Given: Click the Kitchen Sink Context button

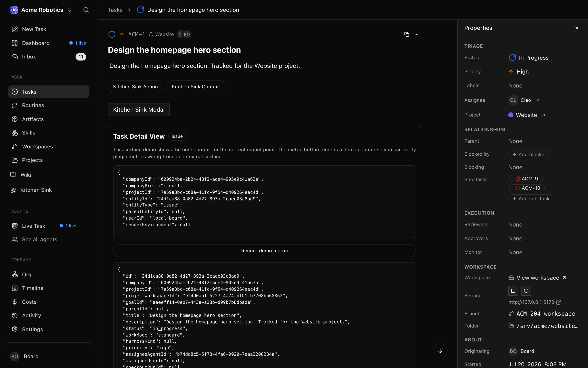Looking at the screenshot, I should click(x=196, y=87).
